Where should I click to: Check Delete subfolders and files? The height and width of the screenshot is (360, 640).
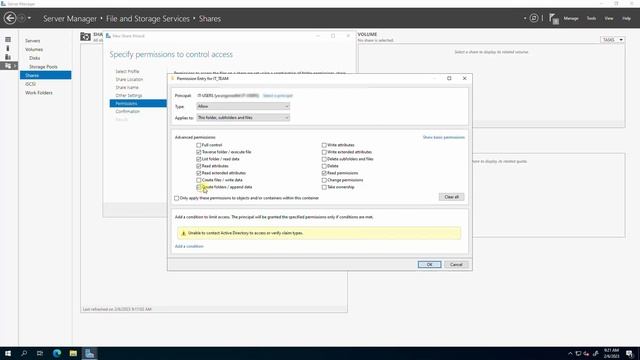point(324,159)
